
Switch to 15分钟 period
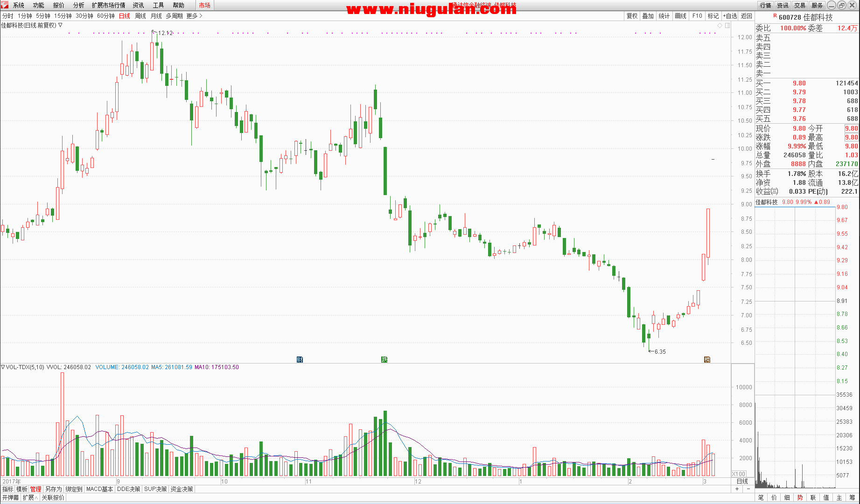[x=63, y=16]
